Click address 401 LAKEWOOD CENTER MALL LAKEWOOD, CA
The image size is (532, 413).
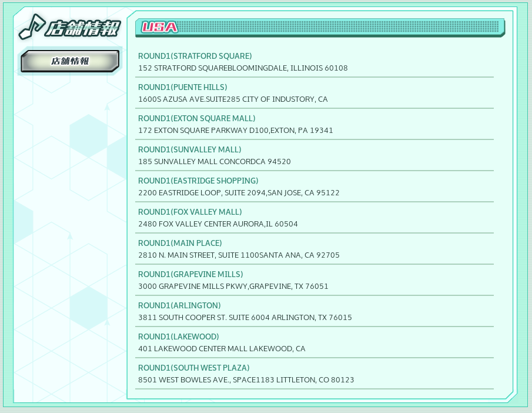point(222,349)
